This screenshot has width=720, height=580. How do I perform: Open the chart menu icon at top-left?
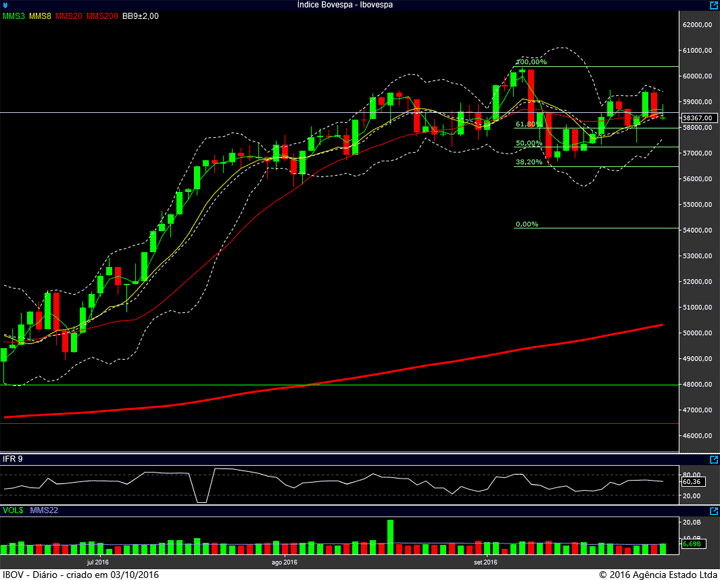coord(5,5)
